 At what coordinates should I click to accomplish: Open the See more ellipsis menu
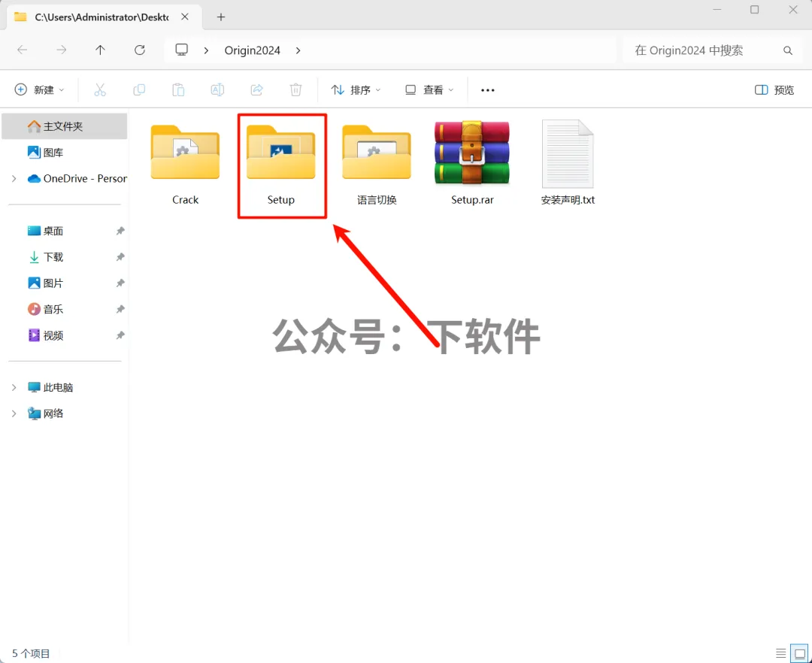pyautogui.click(x=488, y=90)
